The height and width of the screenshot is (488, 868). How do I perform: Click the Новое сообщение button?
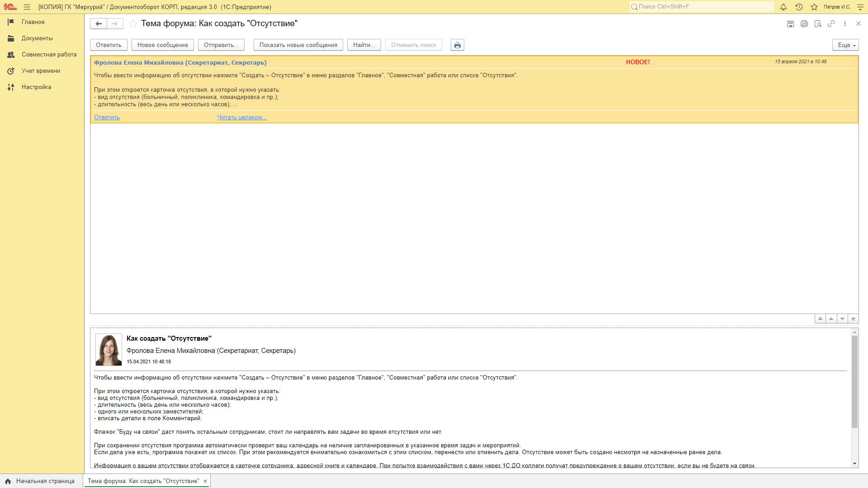[163, 45]
